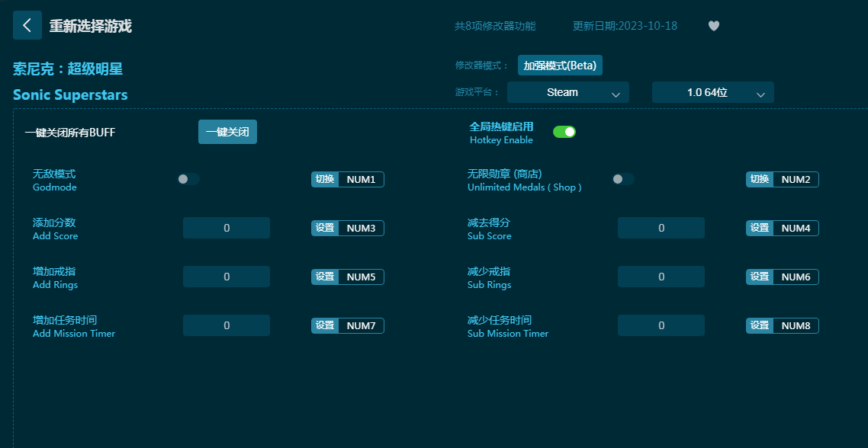Click 设置 NUM6 hotkey for Sub Rings

(x=783, y=277)
